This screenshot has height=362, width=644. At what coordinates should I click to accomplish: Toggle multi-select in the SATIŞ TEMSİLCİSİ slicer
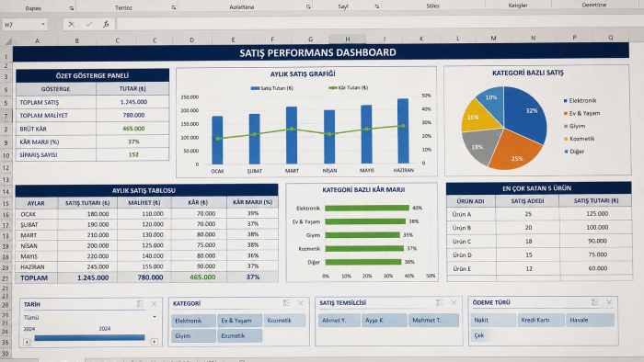[440, 302]
